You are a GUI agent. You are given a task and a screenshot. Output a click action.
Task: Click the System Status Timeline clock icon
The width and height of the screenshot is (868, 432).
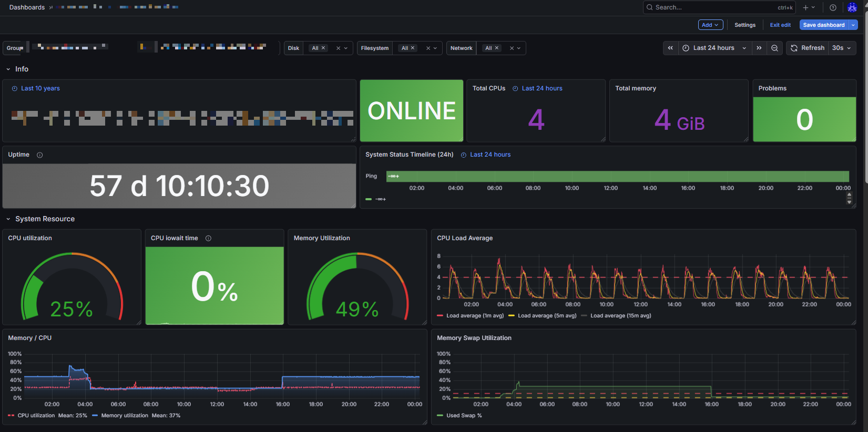point(464,155)
